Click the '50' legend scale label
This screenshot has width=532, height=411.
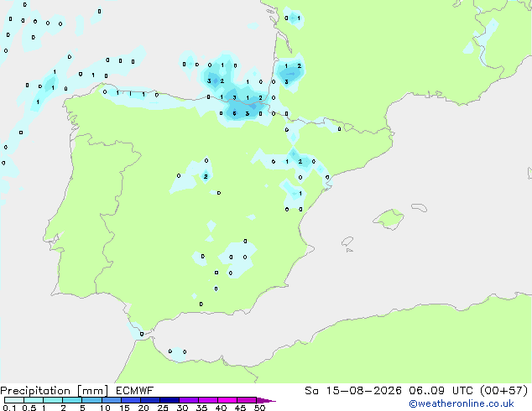click(x=259, y=408)
